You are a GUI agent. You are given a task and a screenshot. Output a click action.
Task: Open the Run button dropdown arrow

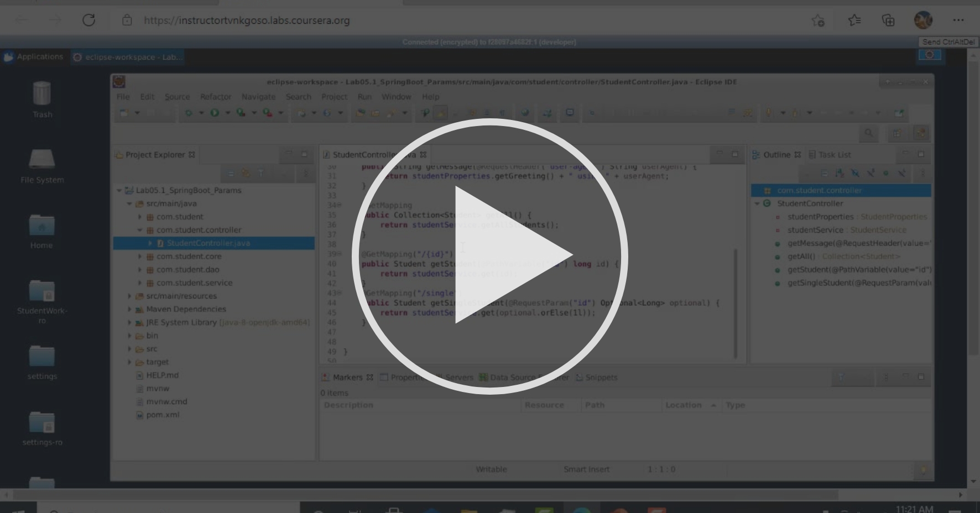pyautogui.click(x=227, y=113)
